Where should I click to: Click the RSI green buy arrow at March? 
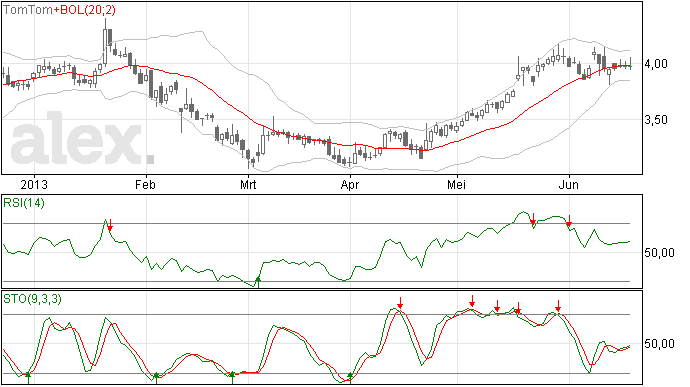pos(258,282)
